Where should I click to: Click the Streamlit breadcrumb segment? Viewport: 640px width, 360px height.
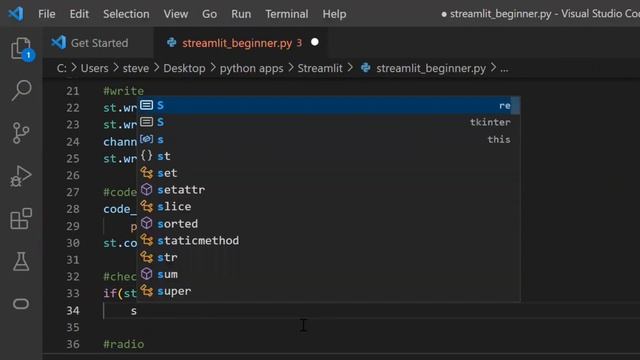[x=320, y=68]
